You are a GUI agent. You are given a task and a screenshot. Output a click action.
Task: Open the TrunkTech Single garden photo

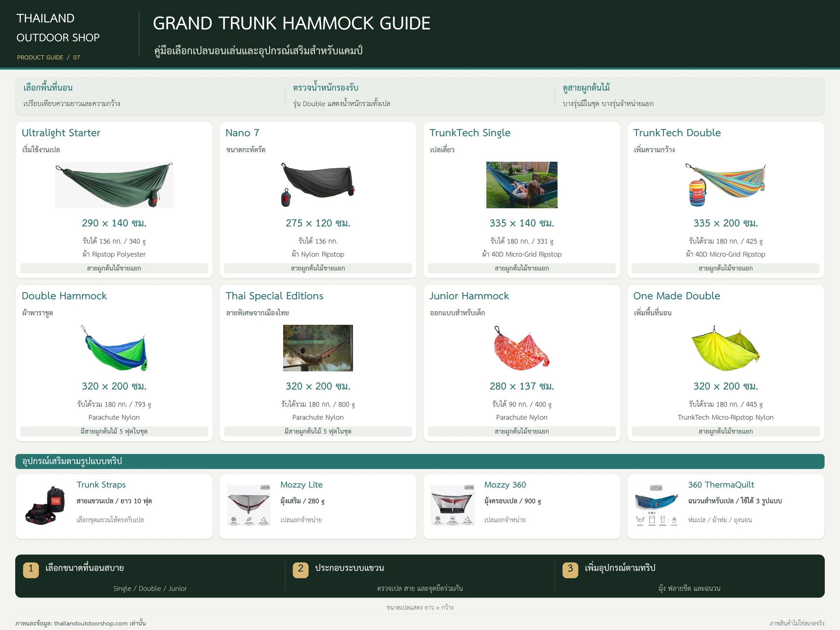(522, 185)
